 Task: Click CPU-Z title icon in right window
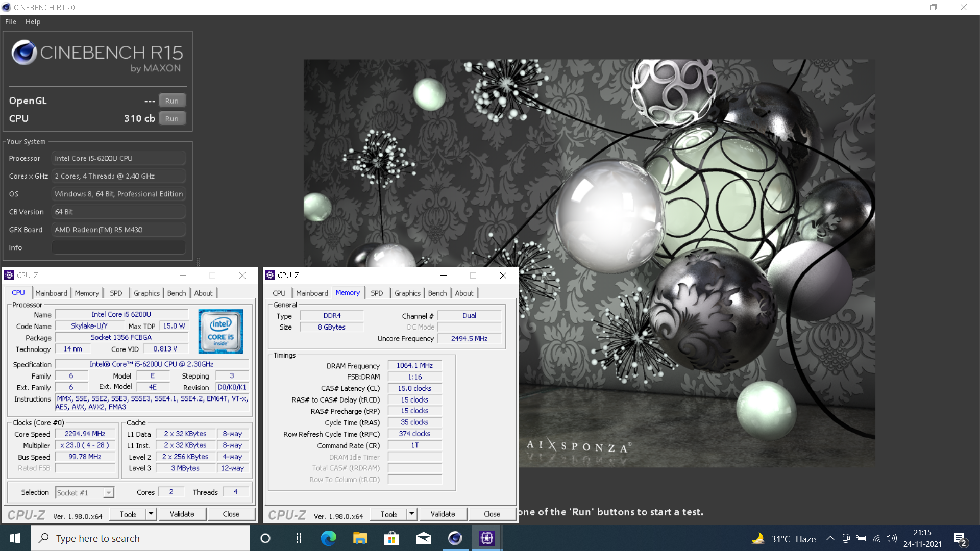[270, 275]
